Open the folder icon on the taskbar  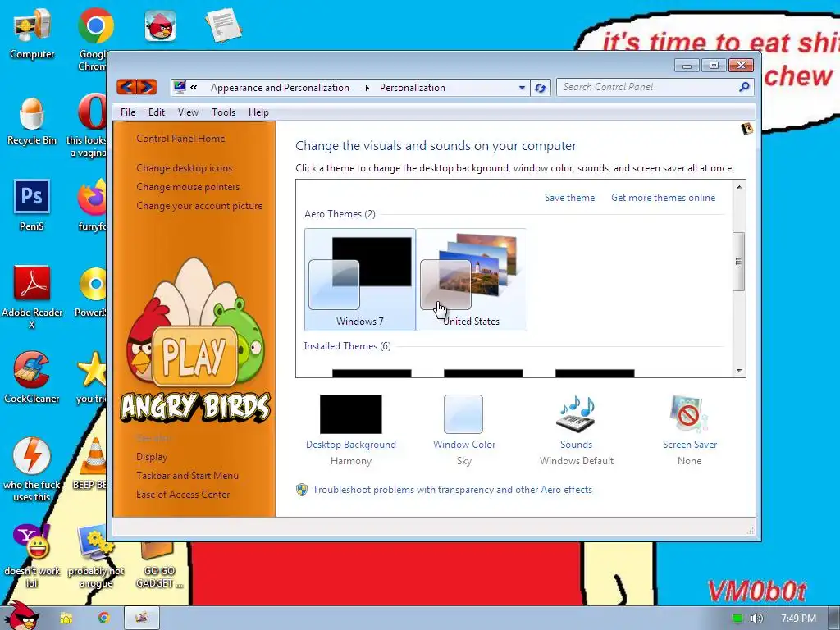coord(66,619)
